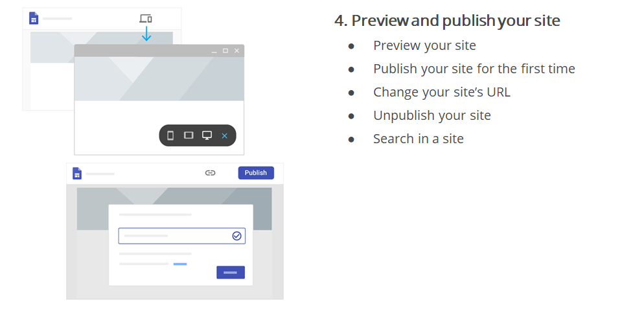Switch preview to tablet view
This screenshot has width=644, height=335.
(189, 135)
